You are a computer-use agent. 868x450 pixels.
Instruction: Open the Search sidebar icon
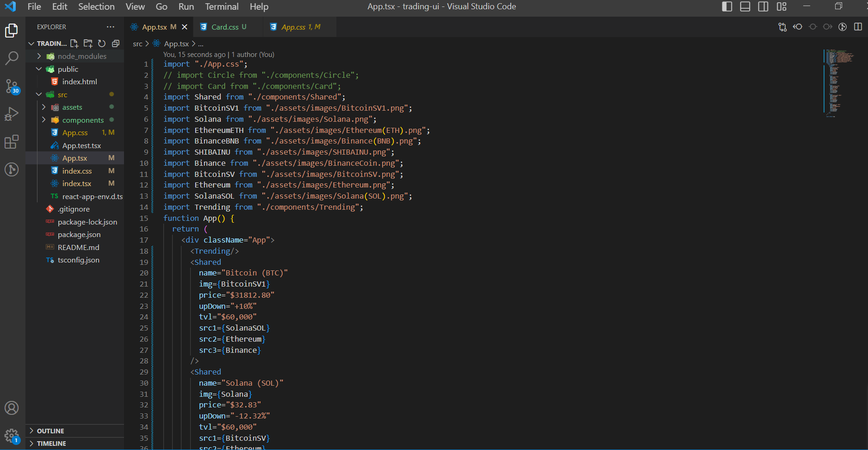pos(12,58)
